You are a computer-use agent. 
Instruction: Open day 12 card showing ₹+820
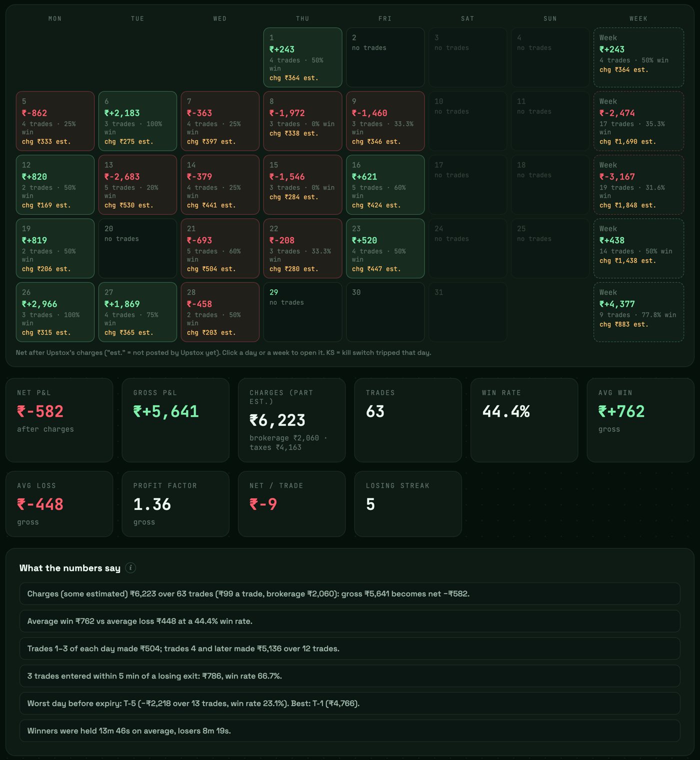[55, 185]
